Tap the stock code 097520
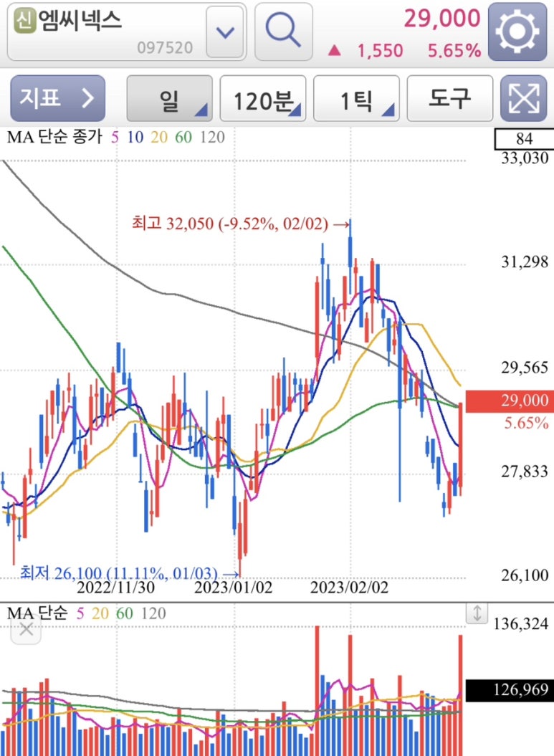The width and height of the screenshot is (554, 756). click(x=165, y=48)
